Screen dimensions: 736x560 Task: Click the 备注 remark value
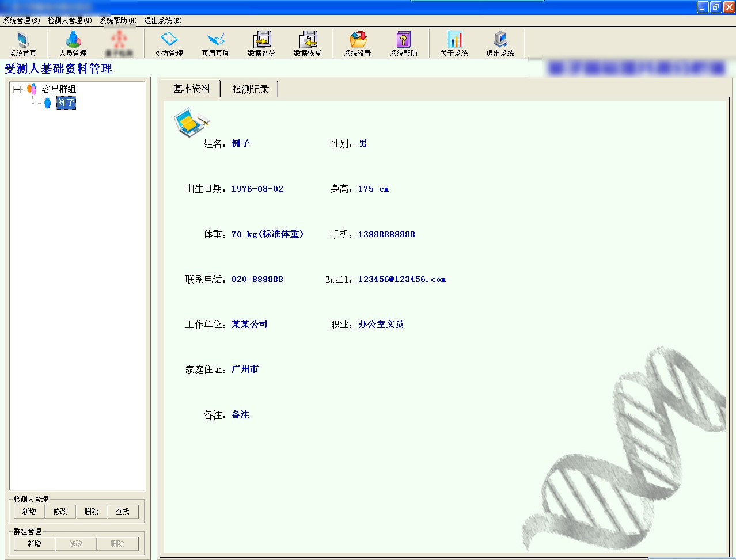click(x=241, y=414)
